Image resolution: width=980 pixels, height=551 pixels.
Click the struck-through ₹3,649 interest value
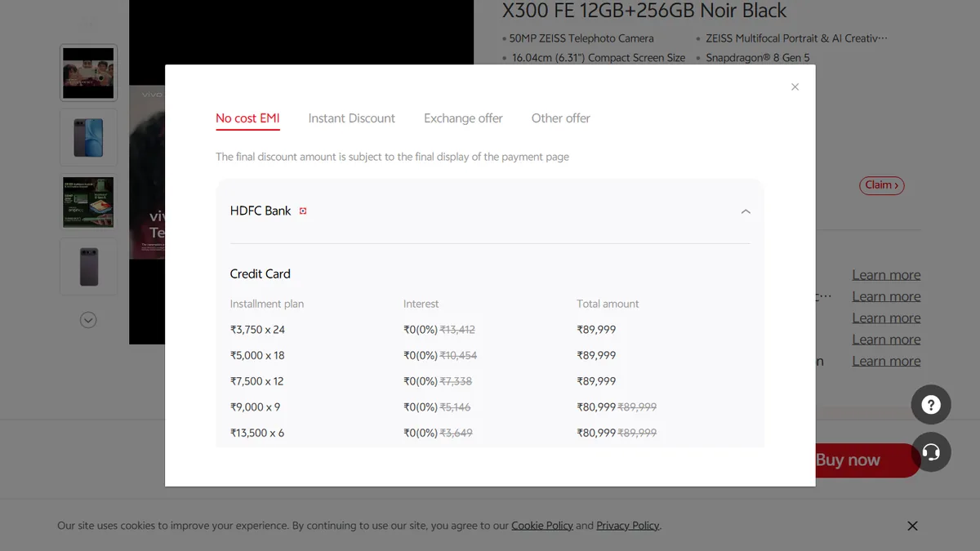click(456, 433)
